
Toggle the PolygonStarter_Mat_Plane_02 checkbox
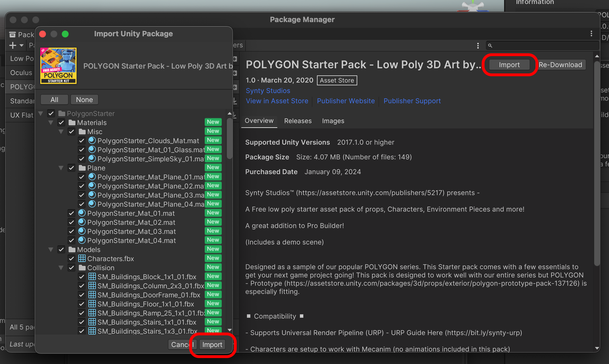pos(82,186)
